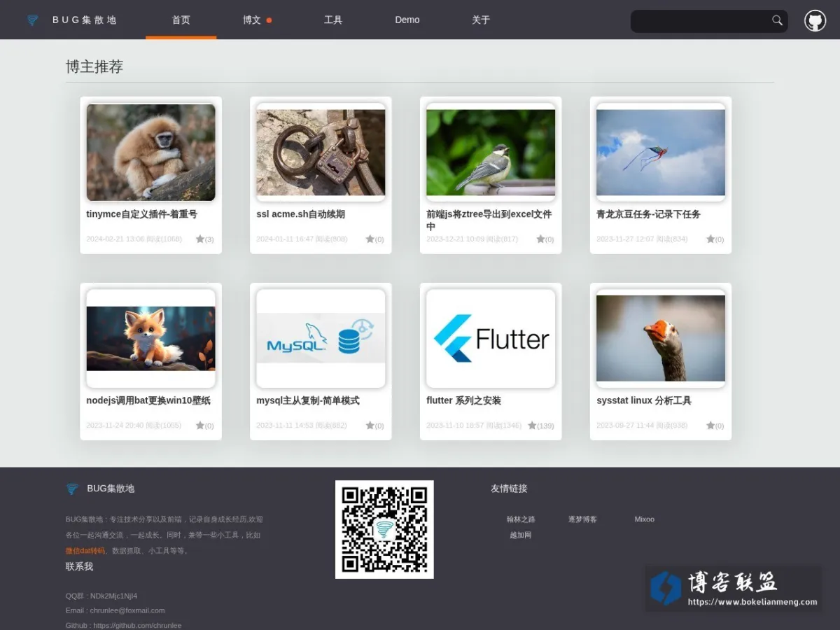Click the 博主推荐 section heading
This screenshot has height=630, width=840.
94,66
